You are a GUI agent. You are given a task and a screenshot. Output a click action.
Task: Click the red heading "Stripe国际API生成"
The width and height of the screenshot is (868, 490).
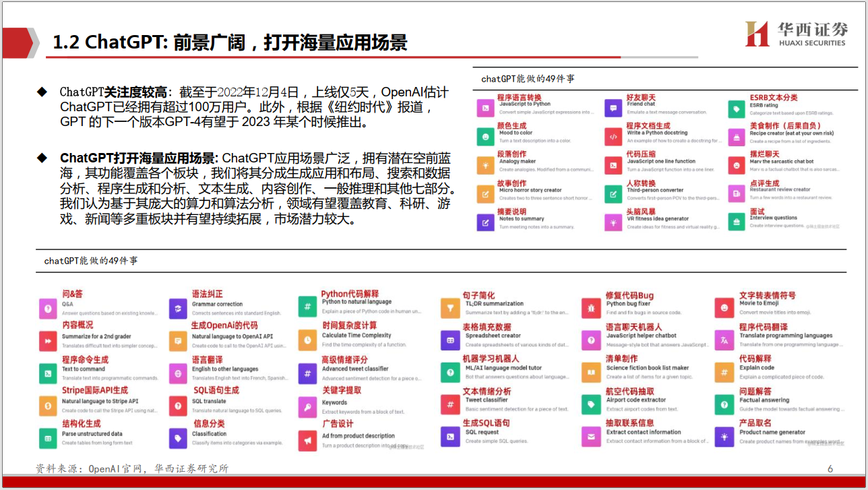[x=95, y=390]
